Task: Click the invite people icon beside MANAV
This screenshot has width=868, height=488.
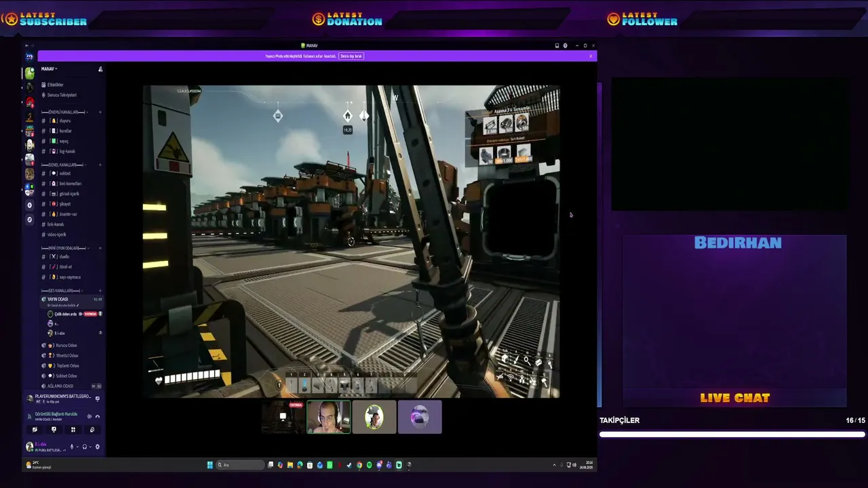Action: tap(100, 69)
